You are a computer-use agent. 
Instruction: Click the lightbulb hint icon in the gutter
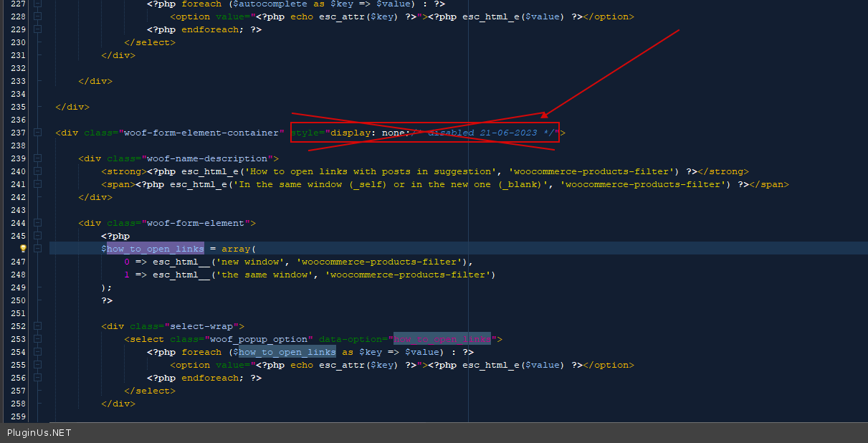coord(23,249)
